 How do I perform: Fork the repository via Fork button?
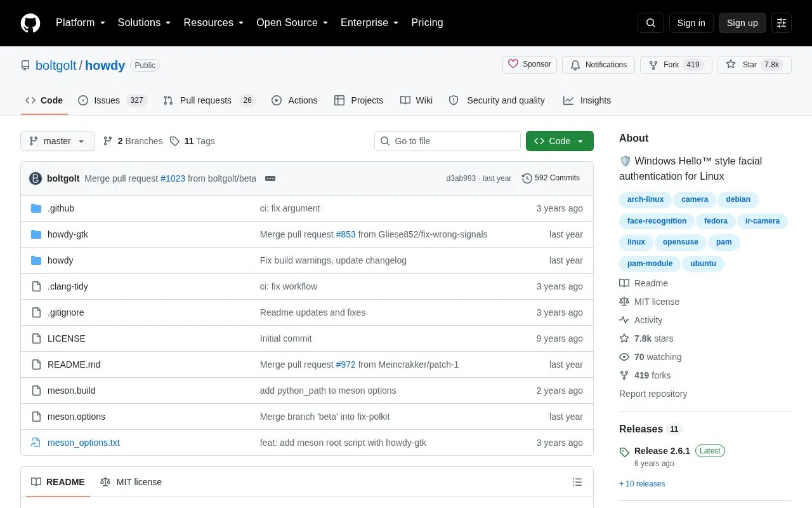click(676, 65)
